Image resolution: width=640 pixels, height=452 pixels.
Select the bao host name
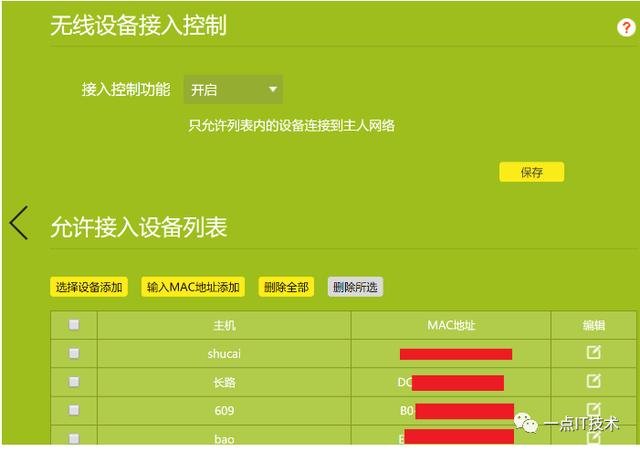[x=224, y=439]
